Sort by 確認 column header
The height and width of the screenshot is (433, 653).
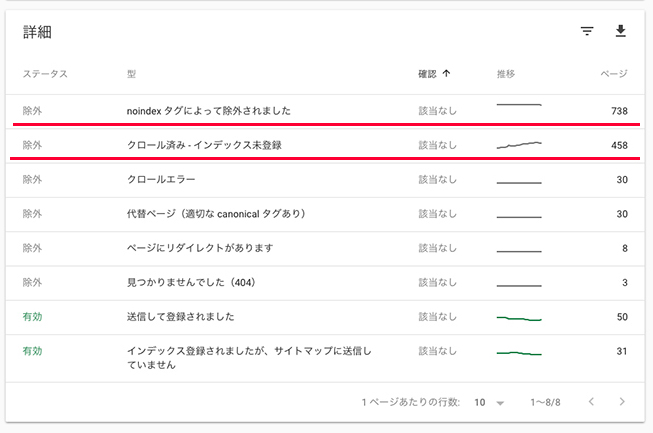427,73
